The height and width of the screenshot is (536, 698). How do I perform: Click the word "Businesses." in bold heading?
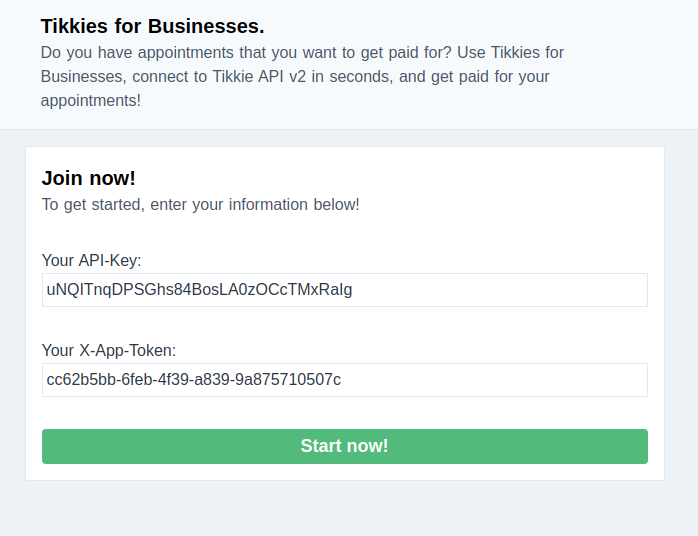pyautogui.click(x=206, y=26)
